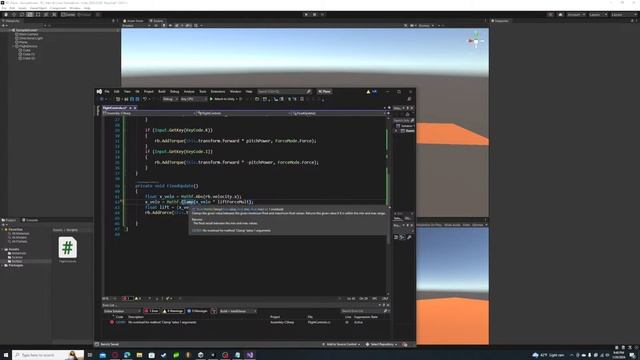Select the Unity Hand tool
The image size is (640, 360).
pyautogui.click(x=6, y=15)
